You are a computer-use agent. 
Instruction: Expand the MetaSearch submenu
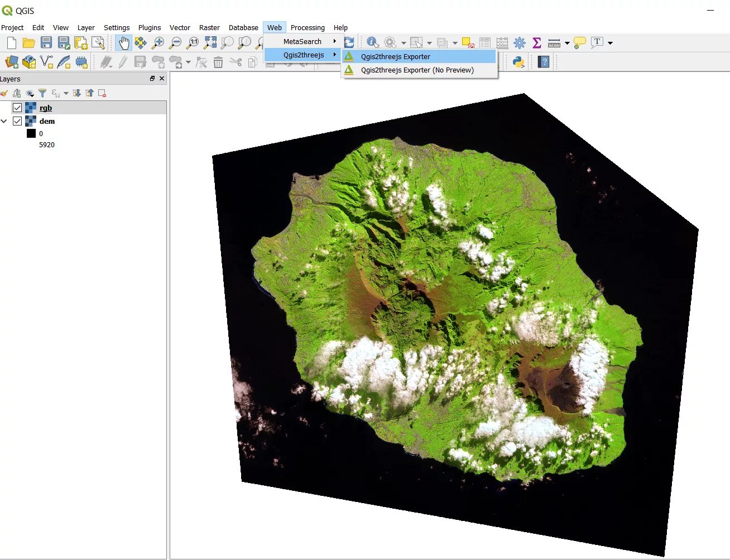pos(304,41)
